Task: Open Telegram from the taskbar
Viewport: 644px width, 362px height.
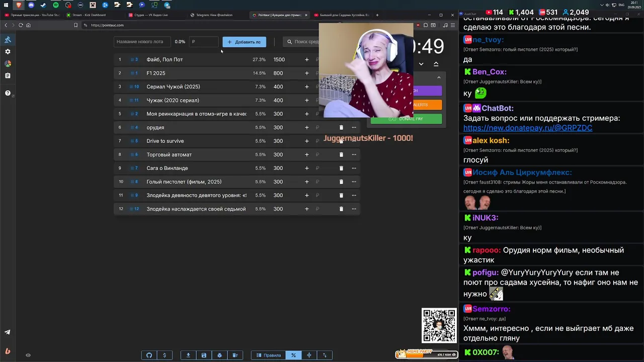Action: [x=167, y=5]
